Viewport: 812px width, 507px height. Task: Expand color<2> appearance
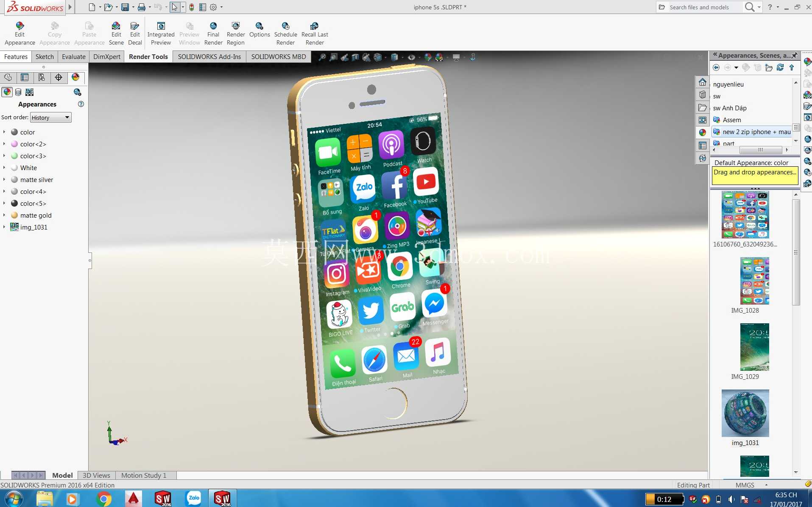[x=4, y=144]
